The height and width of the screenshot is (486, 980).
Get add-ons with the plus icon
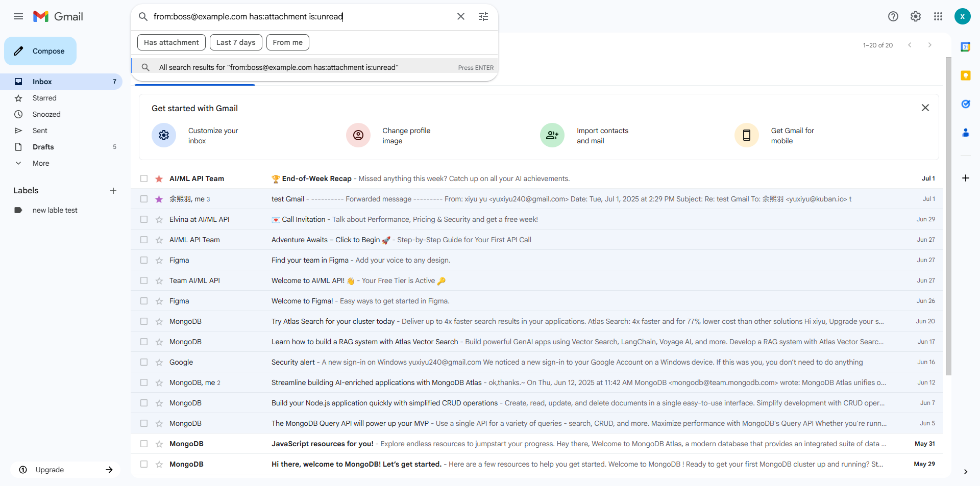966,178
